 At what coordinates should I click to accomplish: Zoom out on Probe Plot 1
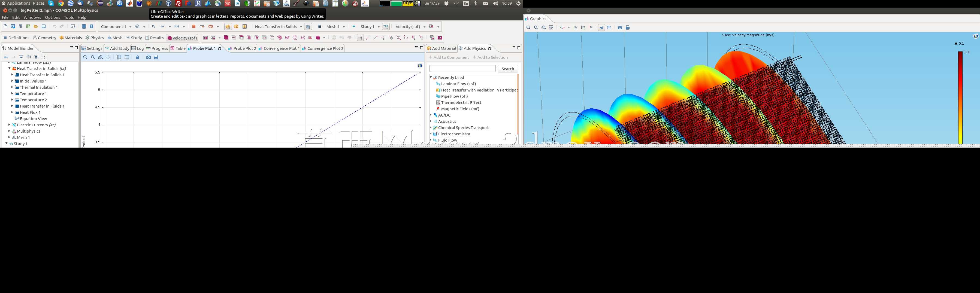[x=93, y=57]
